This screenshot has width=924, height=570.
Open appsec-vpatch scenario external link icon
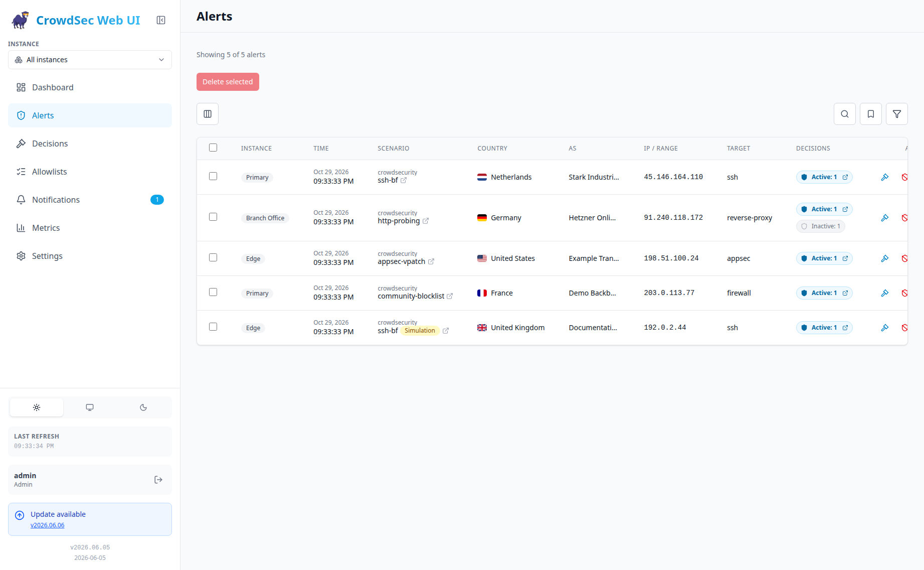click(x=431, y=261)
